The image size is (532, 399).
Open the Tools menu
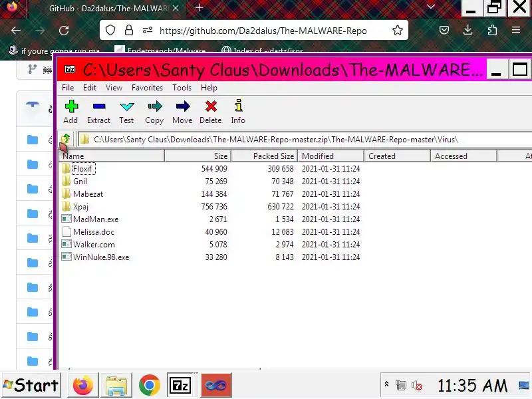pyautogui.click(x=182, y=88)
